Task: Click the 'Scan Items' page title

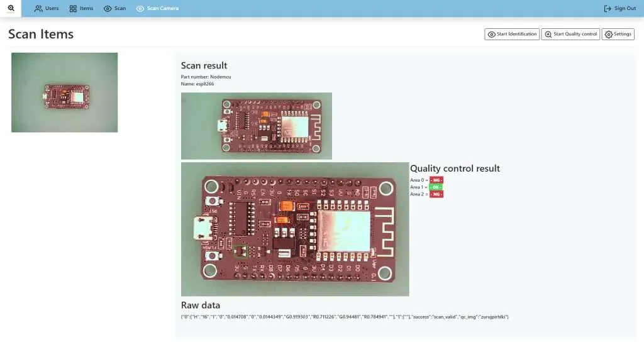Action: click(x=41, y=34)
